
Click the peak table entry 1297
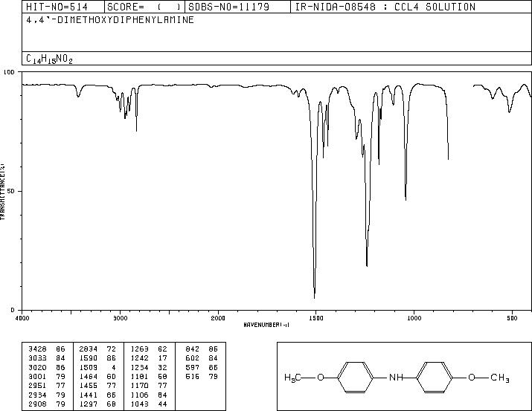point(89,404)
